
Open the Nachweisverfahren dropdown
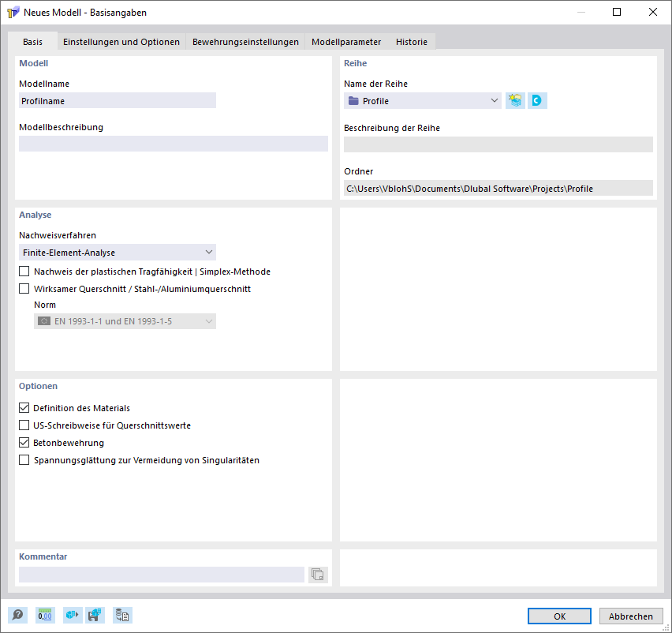click(x=208, y=252)
